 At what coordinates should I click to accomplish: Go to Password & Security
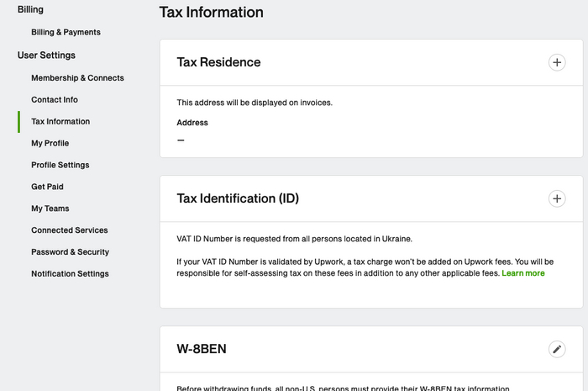tap(70, 252)
